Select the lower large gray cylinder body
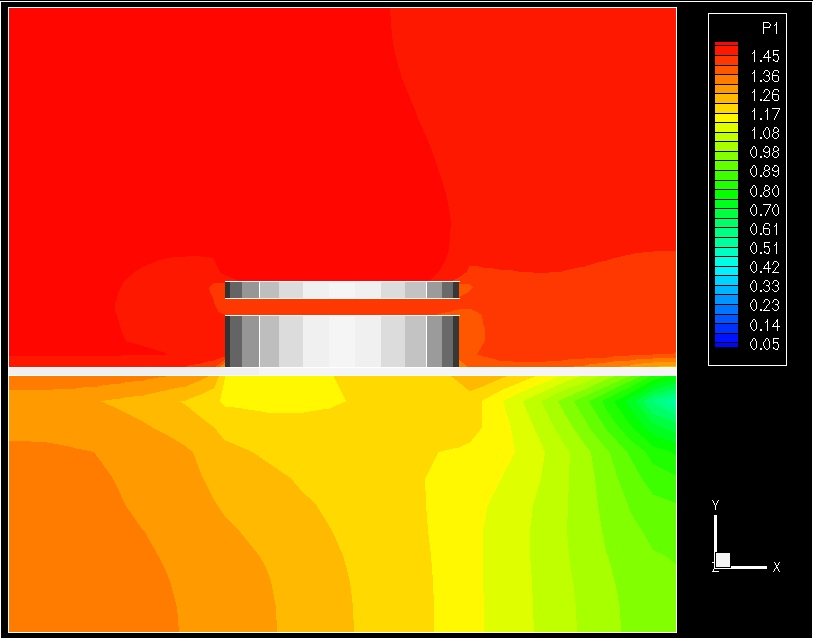Viewport: 813px width, 639px height. click(x=342, y=341)
